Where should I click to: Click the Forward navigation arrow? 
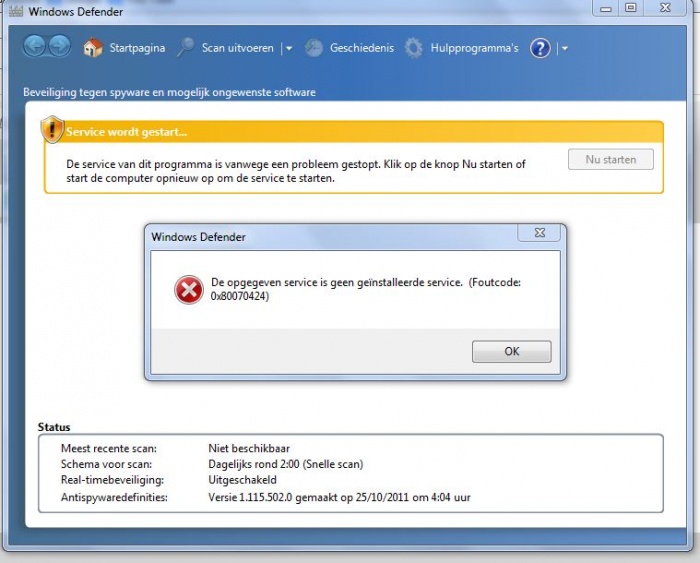coord(59,46)
